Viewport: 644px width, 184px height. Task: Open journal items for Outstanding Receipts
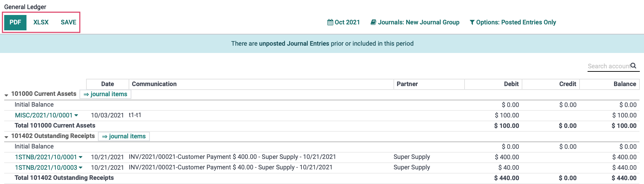(124, 136)
